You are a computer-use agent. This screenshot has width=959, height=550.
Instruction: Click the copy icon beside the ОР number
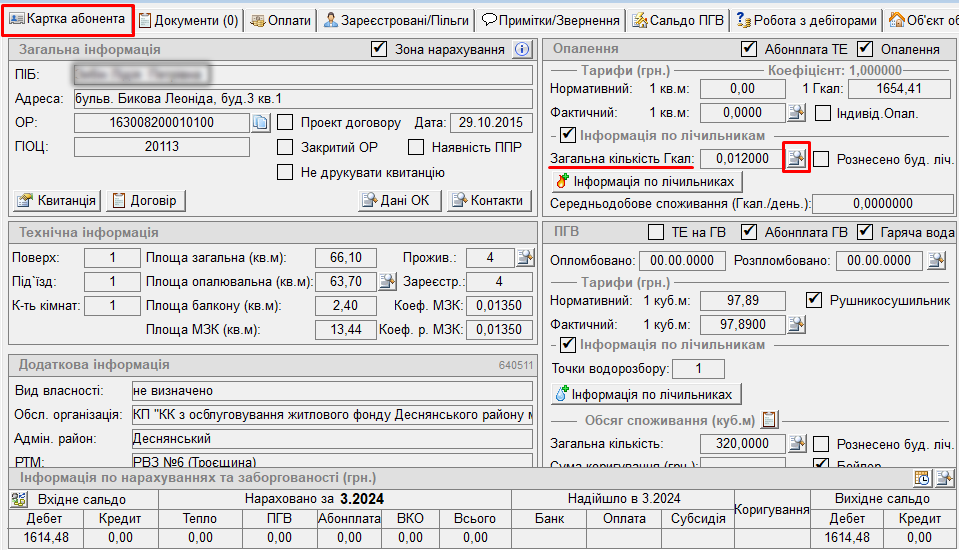(x=260, y=123)
